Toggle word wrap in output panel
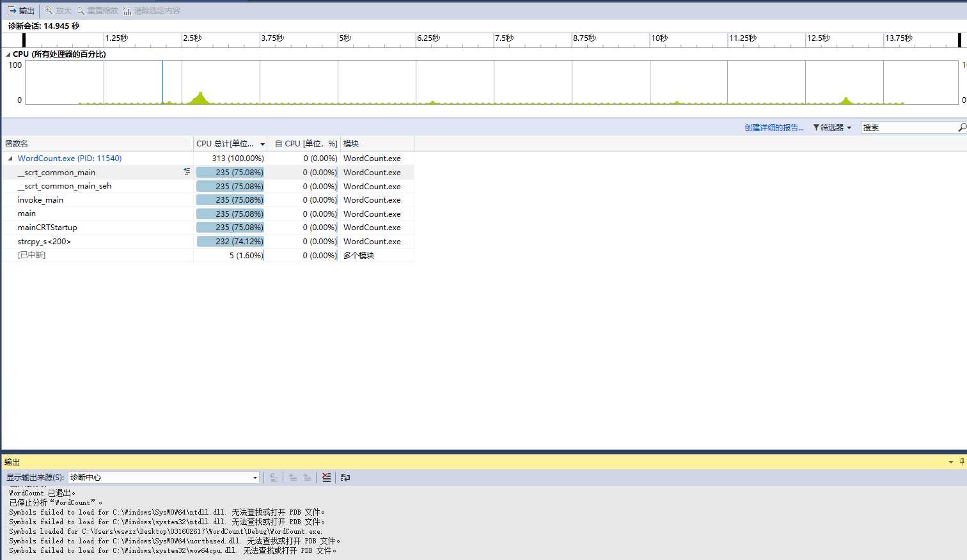The image size is (967, 560). (345, 478)
